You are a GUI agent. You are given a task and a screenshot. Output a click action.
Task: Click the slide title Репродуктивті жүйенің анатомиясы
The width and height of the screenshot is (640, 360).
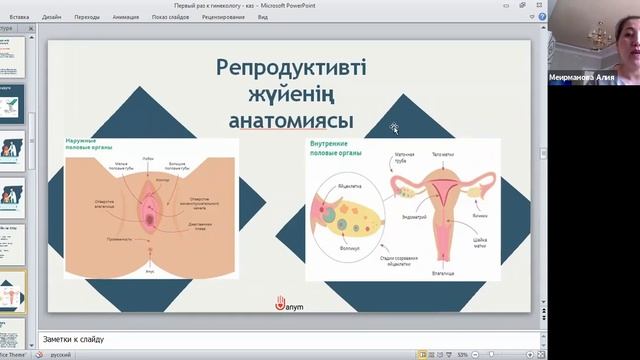click(x=291, y=94)
